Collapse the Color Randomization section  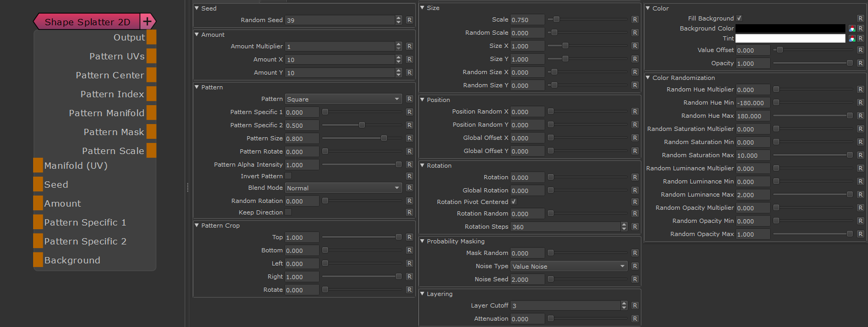[x=648, y=78]
